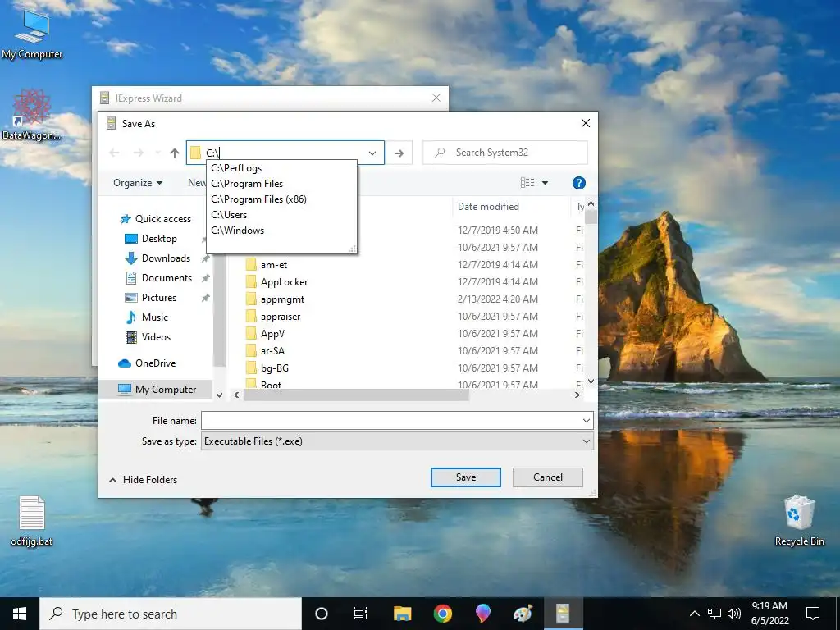840x630 pixels.
Task: Select Pictures in navigation pane
Action: coord(151,298)
